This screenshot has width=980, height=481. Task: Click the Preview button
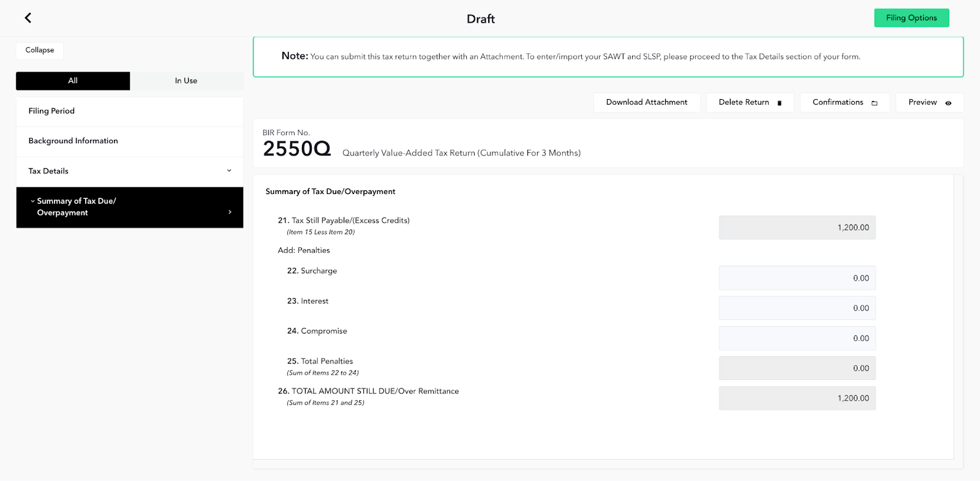pyautogui.click(x=930, y=102)
